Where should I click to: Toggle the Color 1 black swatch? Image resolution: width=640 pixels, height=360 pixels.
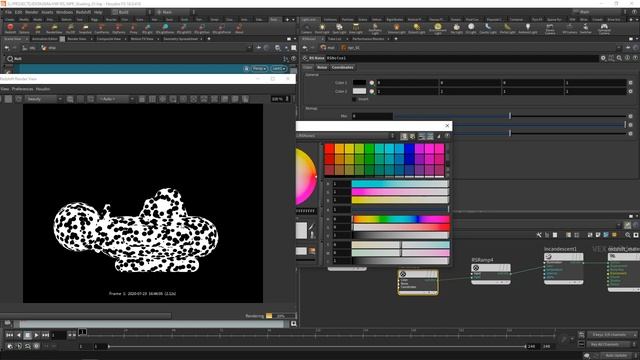click(x=359, y=82)
